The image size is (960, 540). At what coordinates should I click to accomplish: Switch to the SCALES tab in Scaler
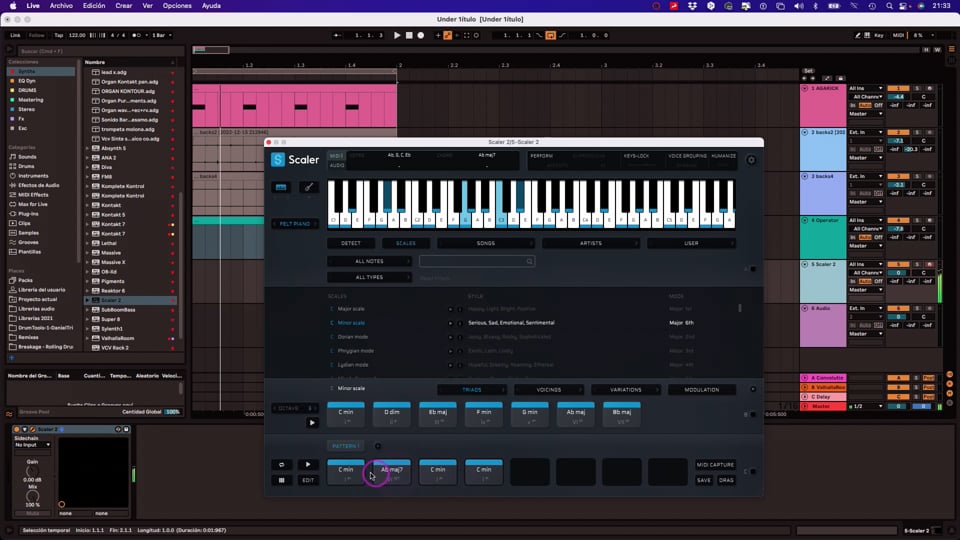coord(406,244)
